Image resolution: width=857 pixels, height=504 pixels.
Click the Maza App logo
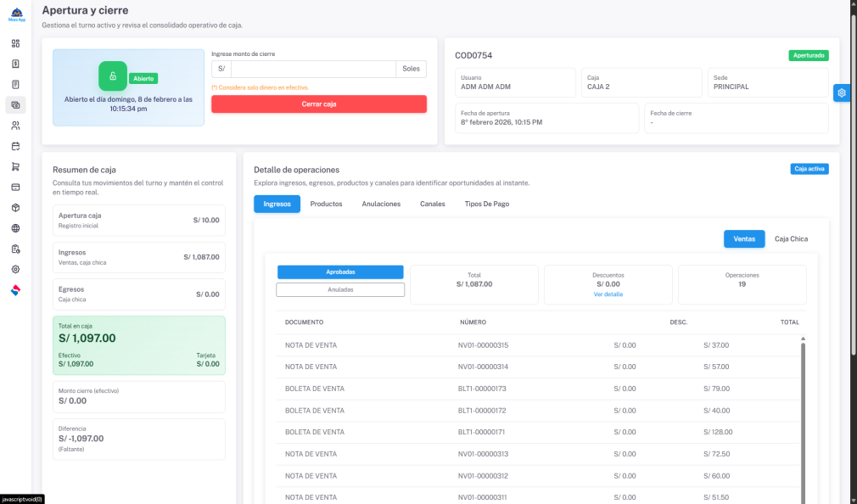coord(16,14)
